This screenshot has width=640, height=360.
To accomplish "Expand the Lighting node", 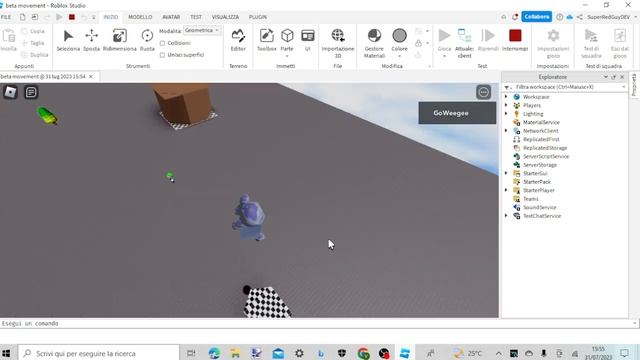I will pos(506,114).
